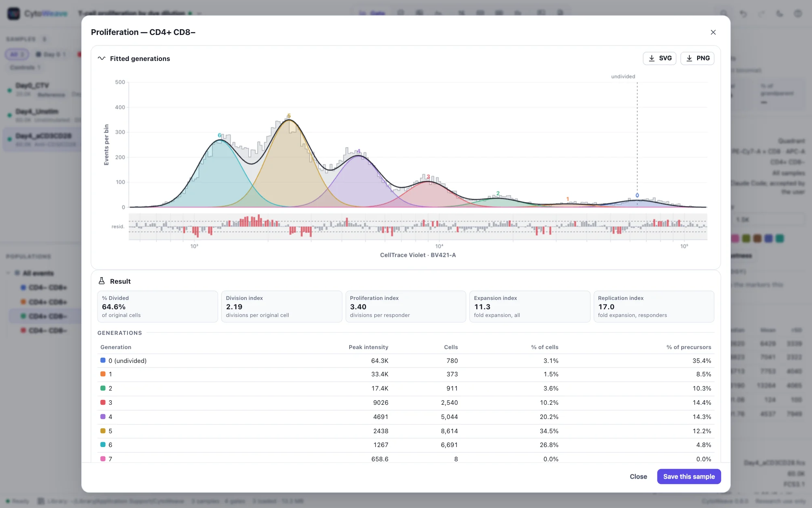This screenshot has height=508, width=812.
Task: Click the Peak intensity column header
Action: (368, 347)
